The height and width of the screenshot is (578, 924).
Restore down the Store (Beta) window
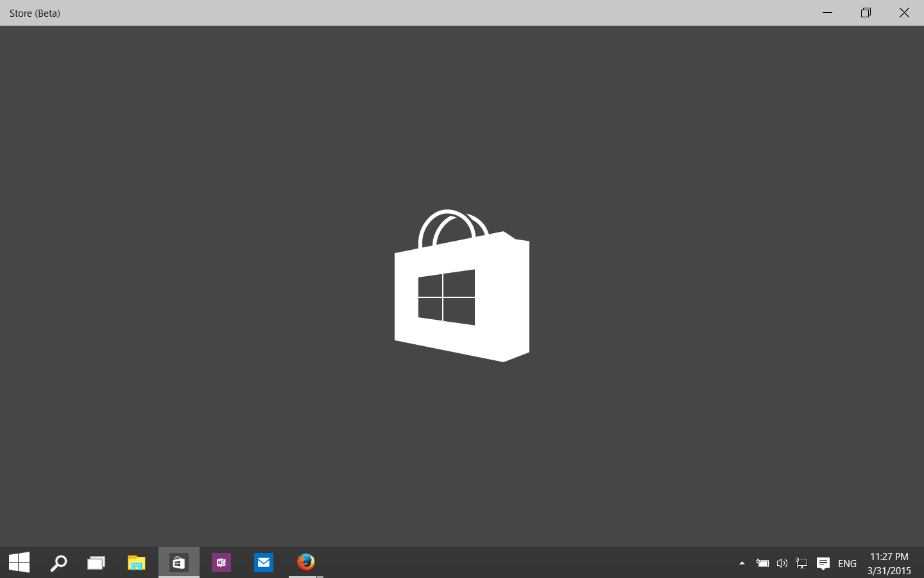pos(866,13)
